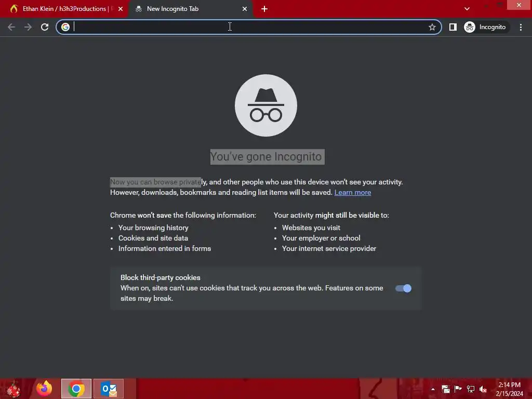Close the Chrome window
Image resolution: width=532 pixels, height=399 pixels.
[519, 5]
